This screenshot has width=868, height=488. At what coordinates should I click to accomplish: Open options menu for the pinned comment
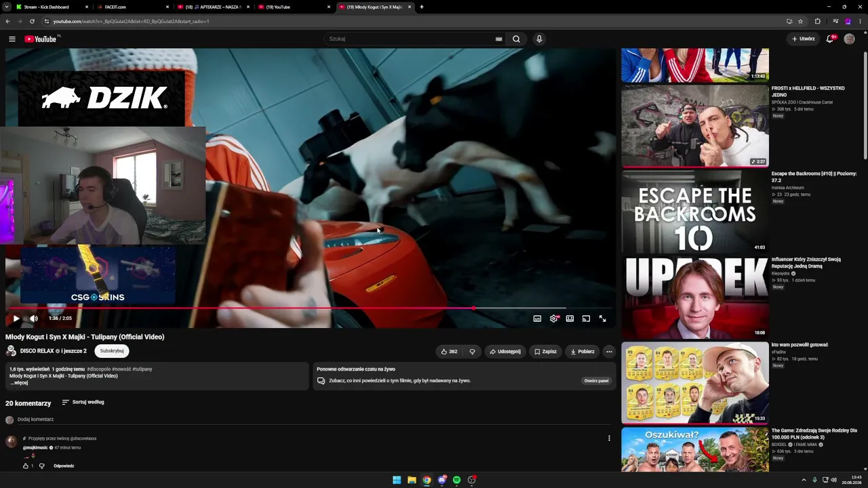click(609, 439)
